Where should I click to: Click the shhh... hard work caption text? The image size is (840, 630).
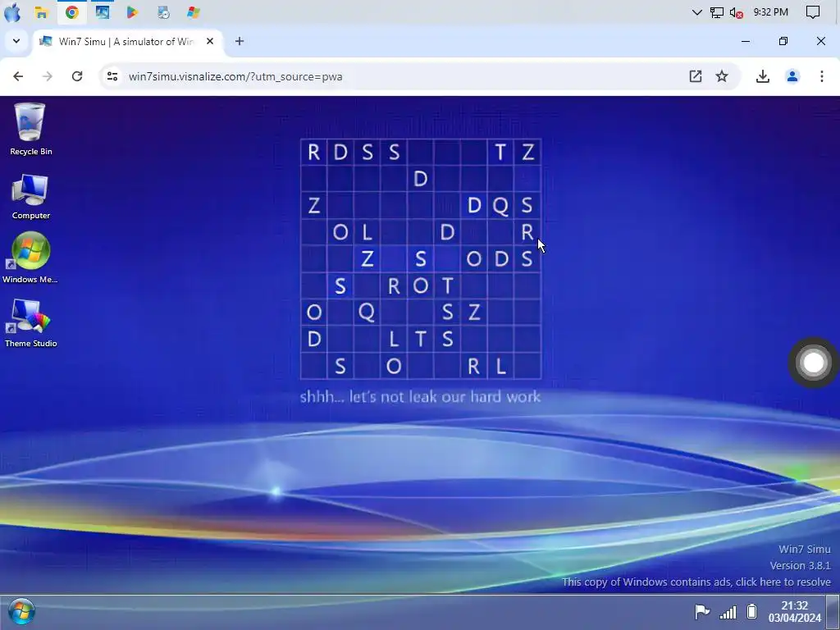point(421,397)
